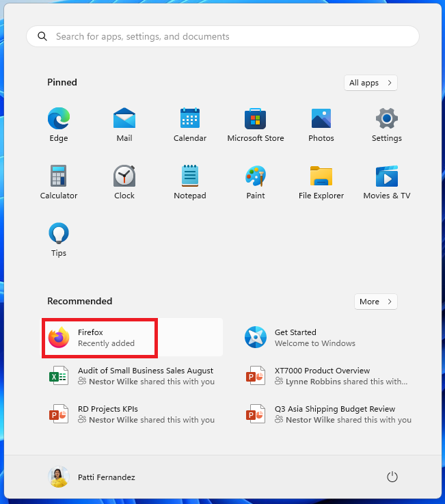Launch the Mail app
This screenshot has height=504, width=445.
[124, 124]
